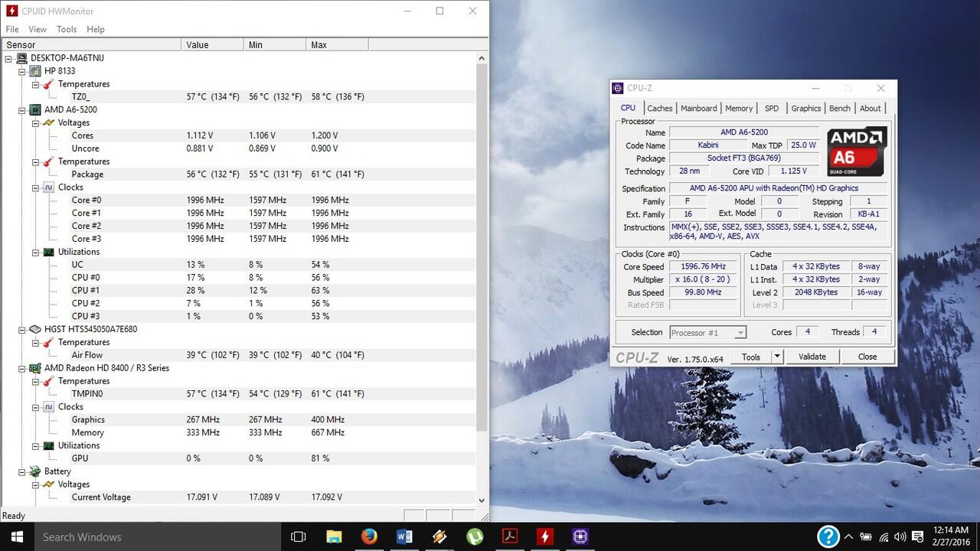Click the Radeon Utilizations monitor icon
The image size is (980, 551).
[x=48, y=445]
